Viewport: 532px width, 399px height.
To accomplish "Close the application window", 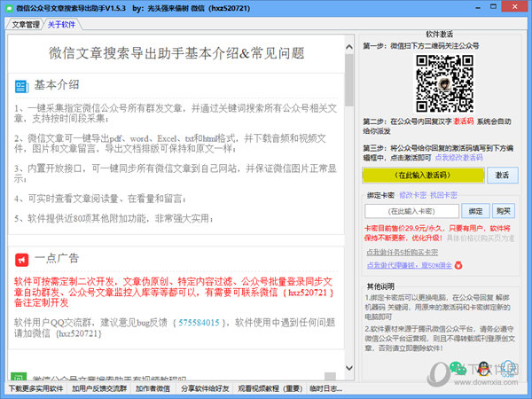I will coord(514,7).
